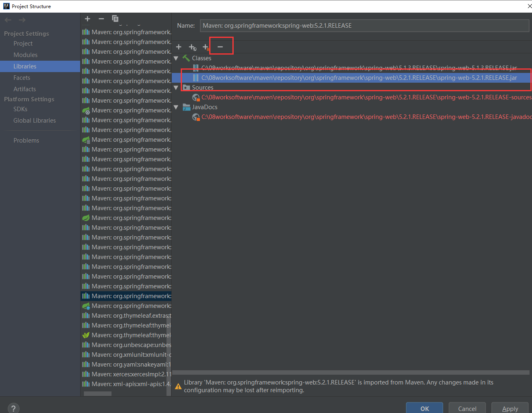Screen dimensions: 532x413
Task: Open Global Libraries settings
Action: (x=35, y=121)
